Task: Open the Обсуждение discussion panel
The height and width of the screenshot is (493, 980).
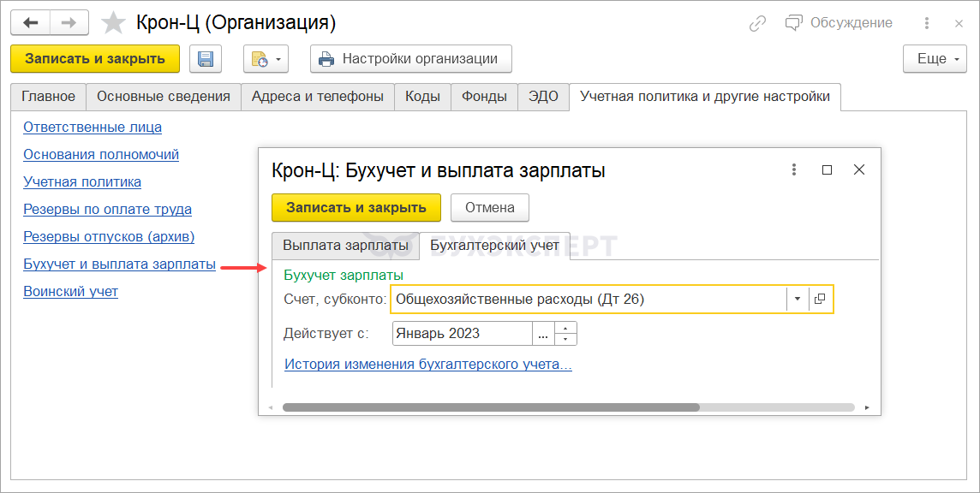Action: coord(839,23)
